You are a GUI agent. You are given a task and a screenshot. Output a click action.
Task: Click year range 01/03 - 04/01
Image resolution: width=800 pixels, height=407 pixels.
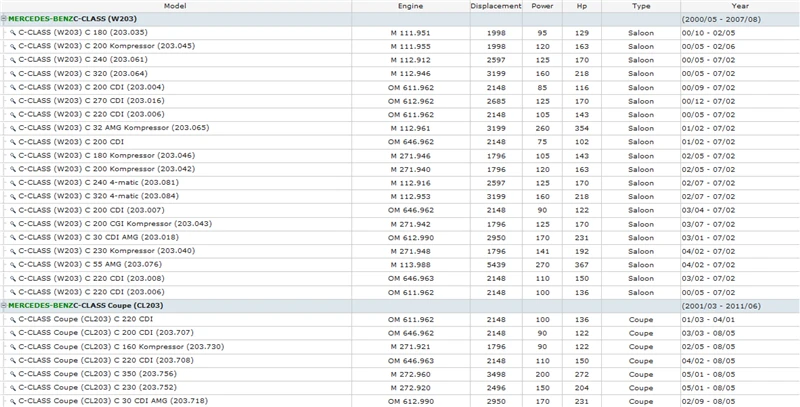pos(708,320)
